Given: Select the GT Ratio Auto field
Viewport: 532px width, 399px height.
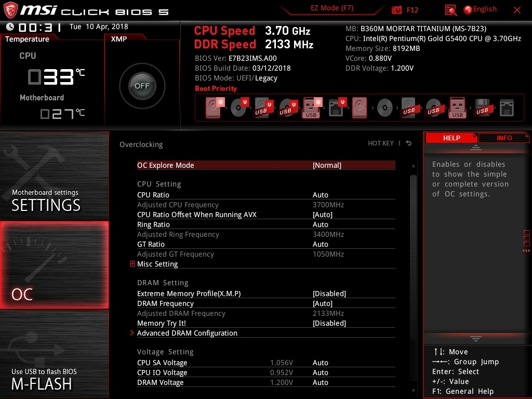Looking at the screenshot, I should [320, 244].
